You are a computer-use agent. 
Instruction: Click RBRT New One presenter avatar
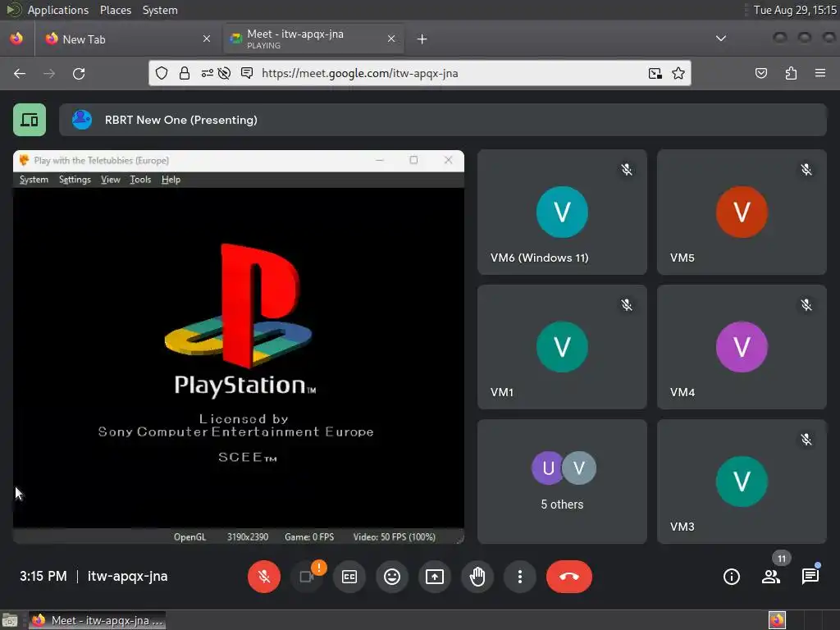point(82,120)
